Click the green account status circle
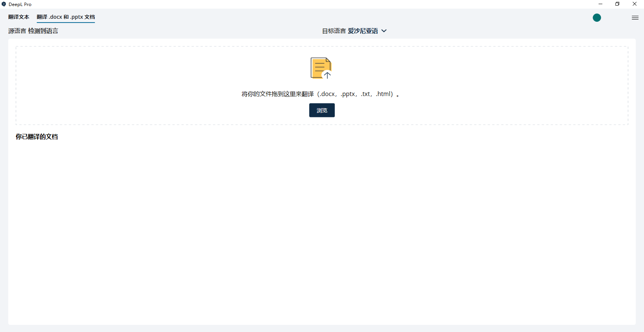Viewport: 644px width, 332px height. [597, 18]
